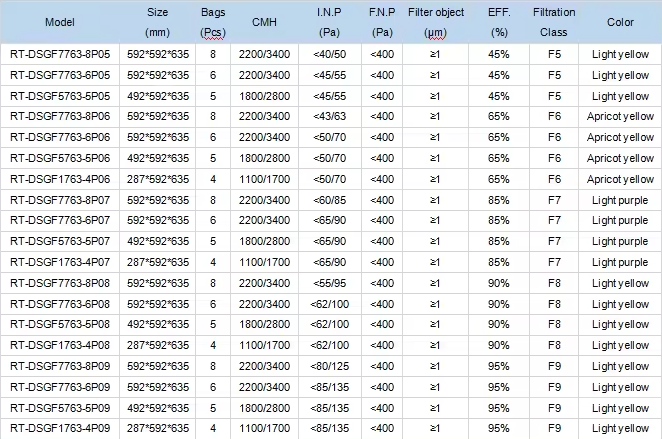Click model cell RT-DSGF7763-6P06
This screenshot has width=662, height=439.
pos(60,137)
